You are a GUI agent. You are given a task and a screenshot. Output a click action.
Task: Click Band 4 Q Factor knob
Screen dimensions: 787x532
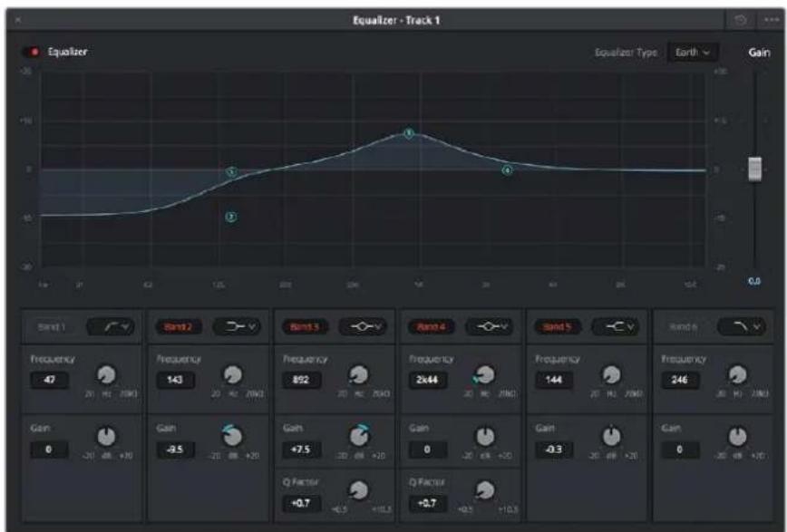[485, 490]
